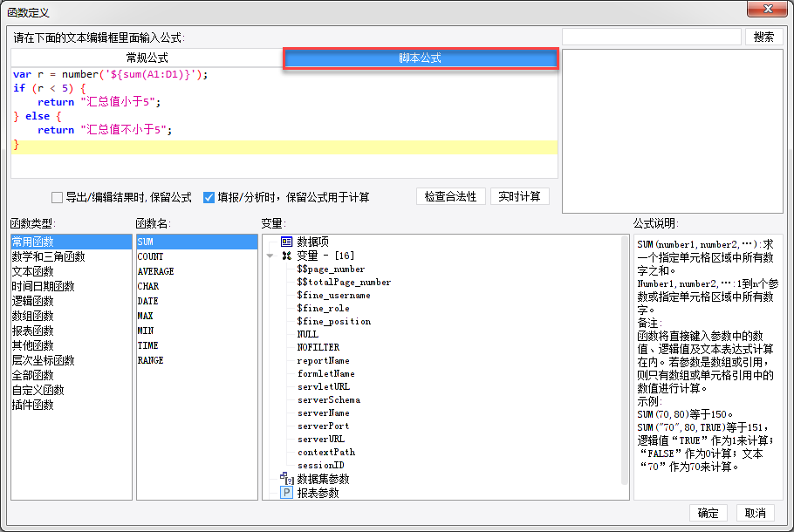Select the $fine_username variable
The height and width of the screenshot is (532, 794).
click(333, 295)
